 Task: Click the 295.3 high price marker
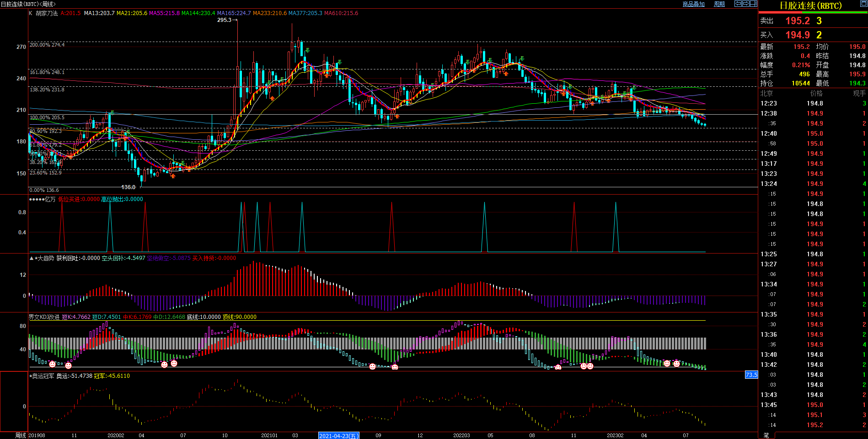224,20
